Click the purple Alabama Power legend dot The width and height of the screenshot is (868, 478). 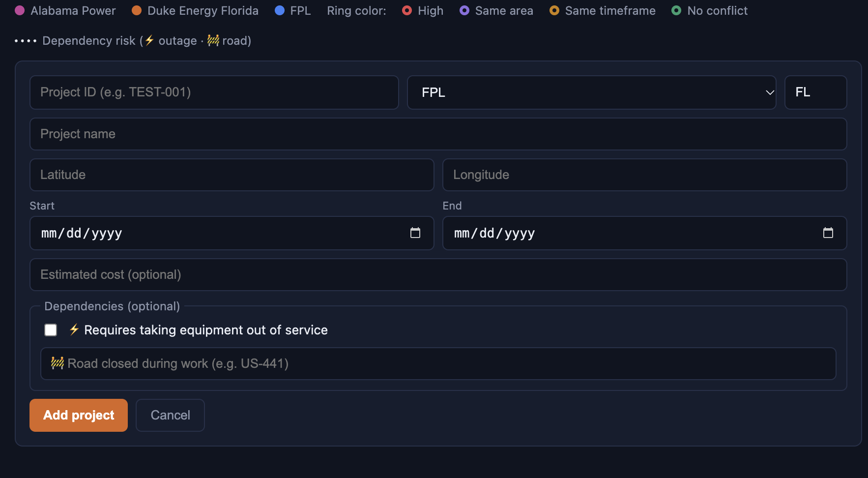pyautogui.click(x=20, y=10)
